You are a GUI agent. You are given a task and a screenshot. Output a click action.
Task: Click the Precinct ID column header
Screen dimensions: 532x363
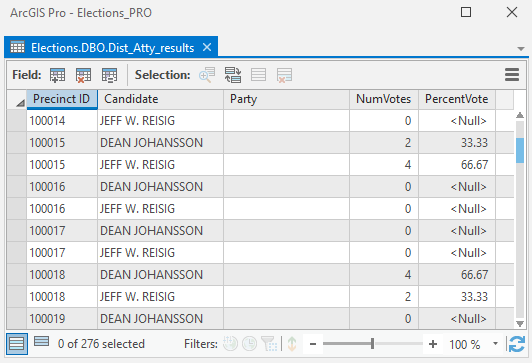point(62,99)
